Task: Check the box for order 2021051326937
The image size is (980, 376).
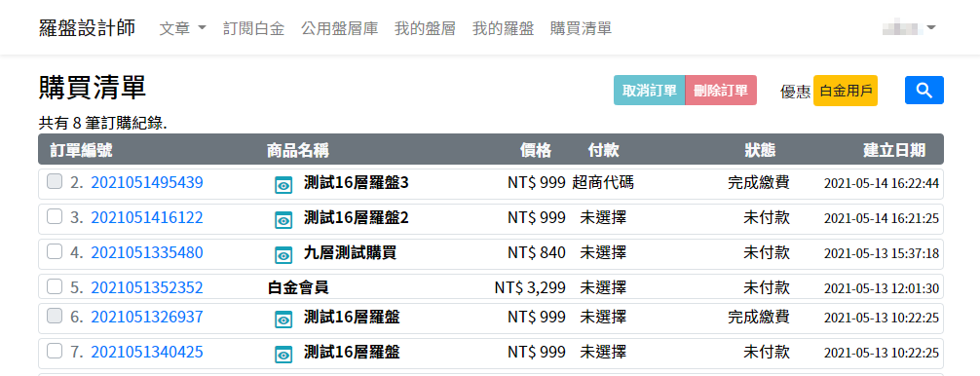Action: click(x=55, y=316)
